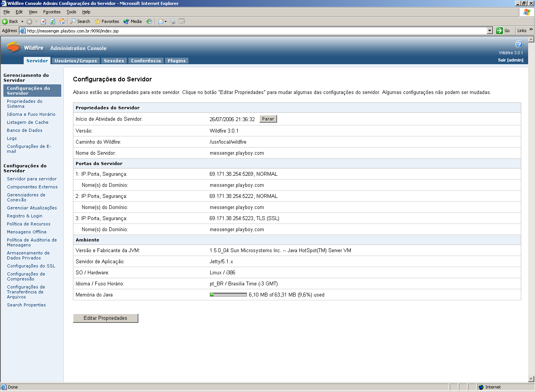Stop page loading with the red X icon
This screenshot has height=392, width=535.
(43, 21)
